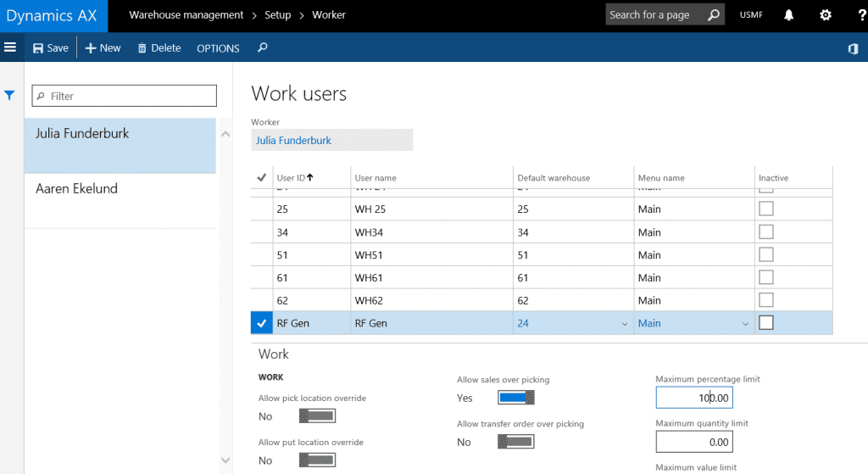
Task: Open the settings gear icon
Action: tap(826, 15)
